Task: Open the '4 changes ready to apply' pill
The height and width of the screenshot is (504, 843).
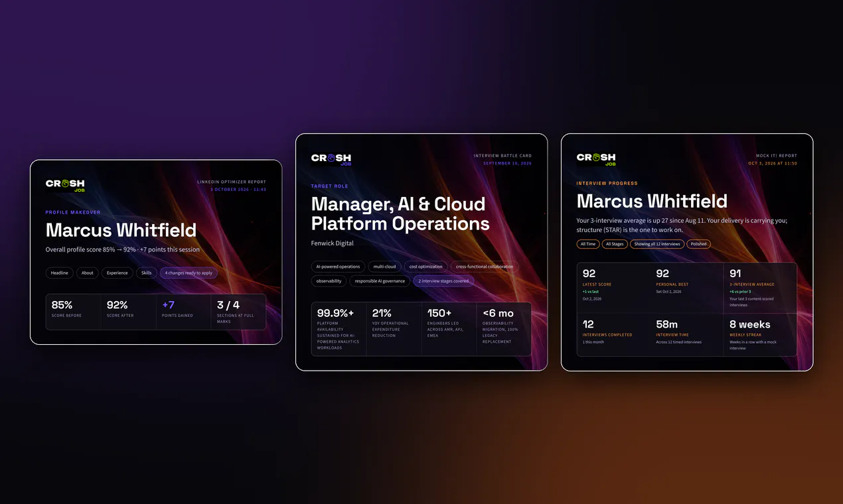Action: point(189,273)
